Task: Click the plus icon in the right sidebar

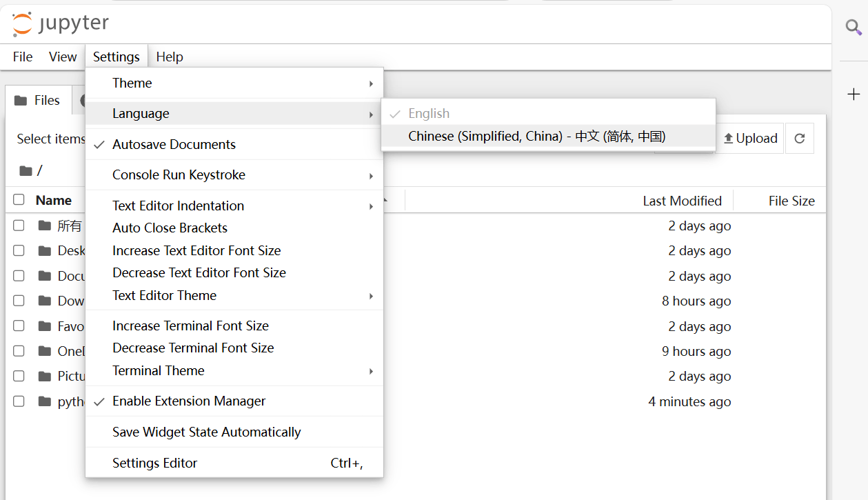Action: point(854,94)
